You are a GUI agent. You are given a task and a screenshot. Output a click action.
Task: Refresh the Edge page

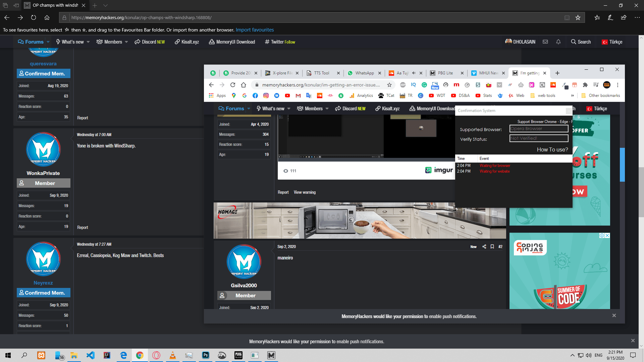tap(34, 17)
